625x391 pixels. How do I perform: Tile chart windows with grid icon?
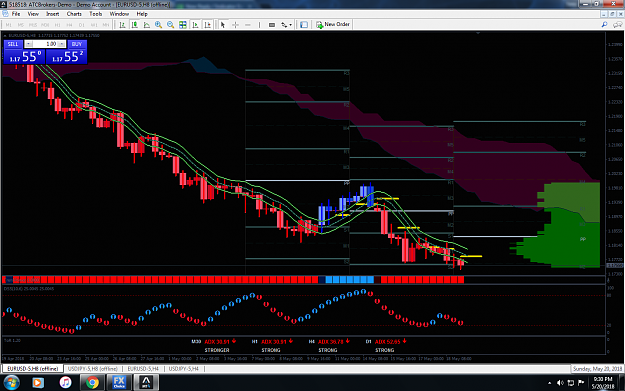coord(183,25)
